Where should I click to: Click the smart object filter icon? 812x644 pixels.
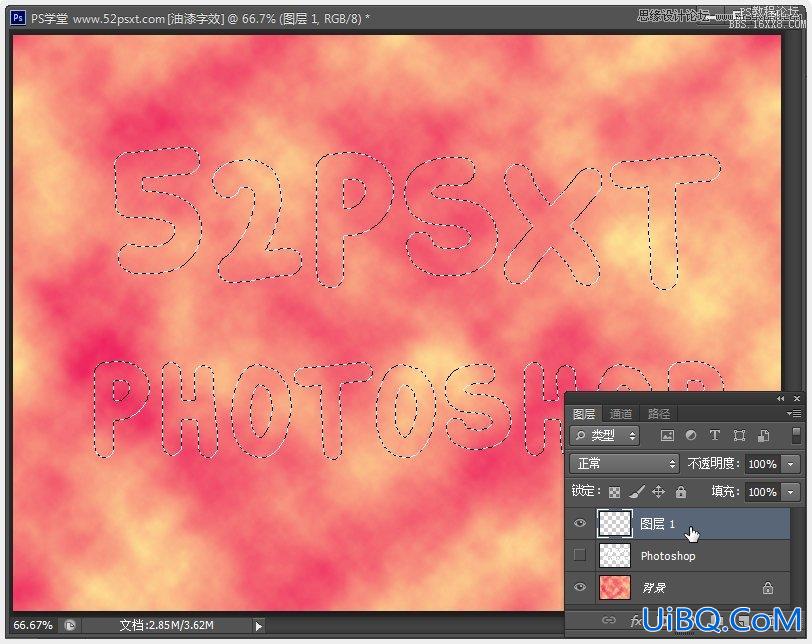tap(763, 436)
